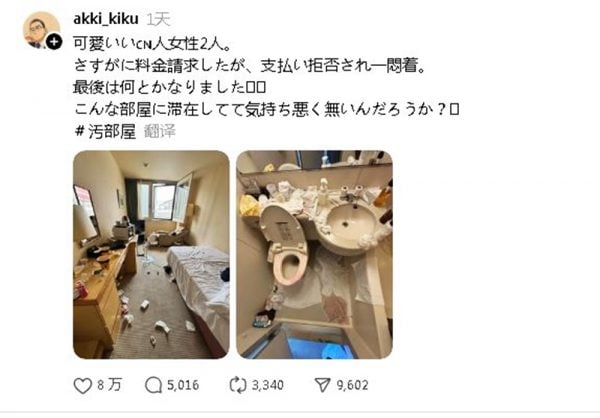Open the akki_kiku username link
Viewport: 600px width, 418px height.
point(106,18)
